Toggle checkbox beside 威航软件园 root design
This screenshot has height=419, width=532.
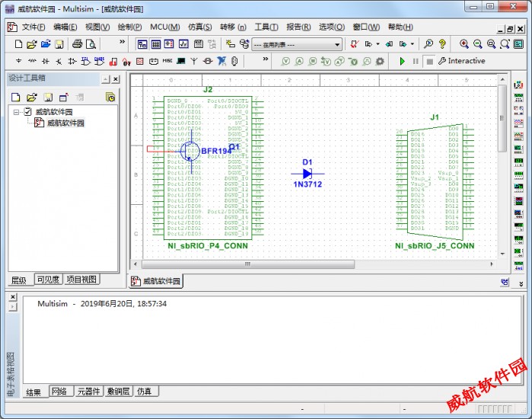point(28,111)
